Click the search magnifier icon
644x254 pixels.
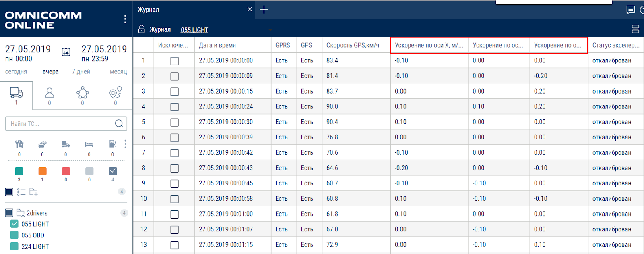(119, 123)
